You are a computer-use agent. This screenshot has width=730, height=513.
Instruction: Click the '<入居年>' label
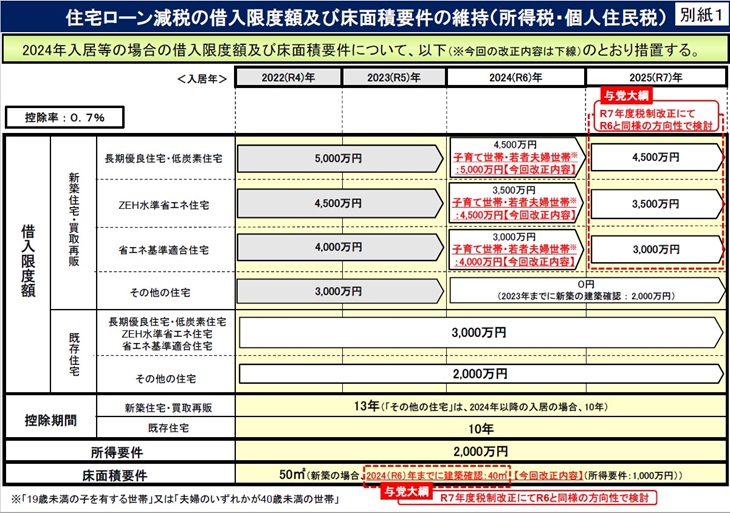pos(202,79)
